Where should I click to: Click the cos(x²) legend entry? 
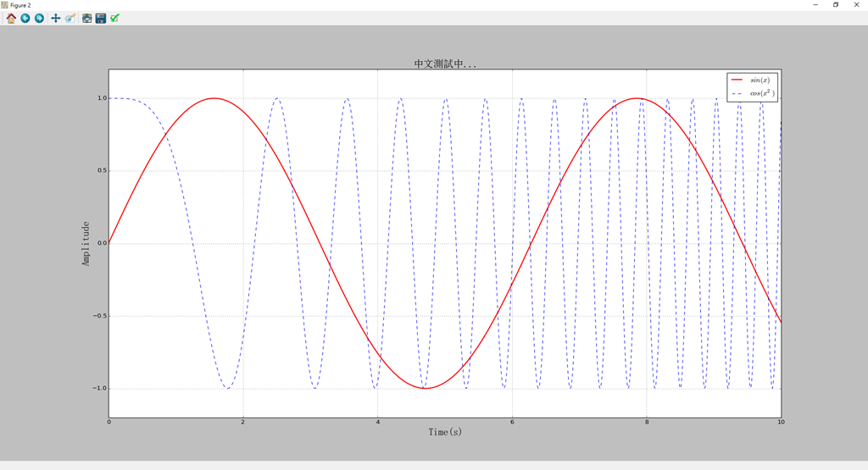click(762, 93)
